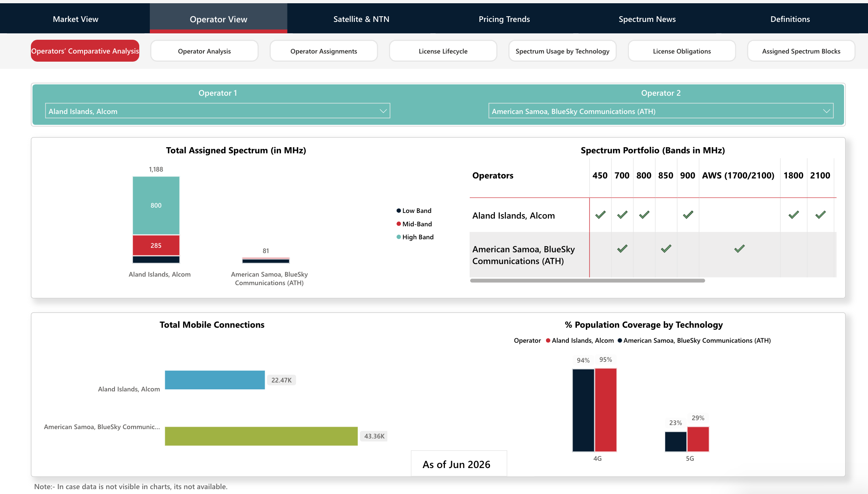Select the Aland Islands, Alcom table row name
Screen dimensions: 868x494
tap(514, 216)
